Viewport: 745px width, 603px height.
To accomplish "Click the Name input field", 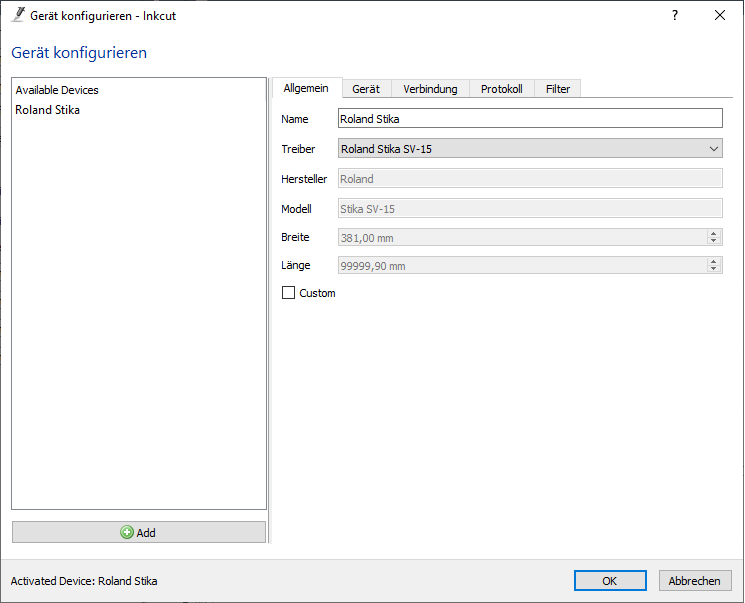I will [530, 119].
